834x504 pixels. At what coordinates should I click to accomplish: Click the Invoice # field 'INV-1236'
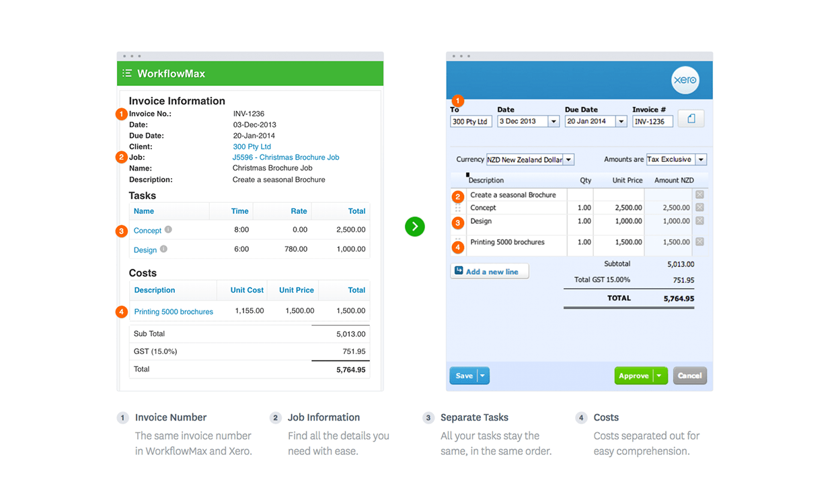[x=652, y=122]
